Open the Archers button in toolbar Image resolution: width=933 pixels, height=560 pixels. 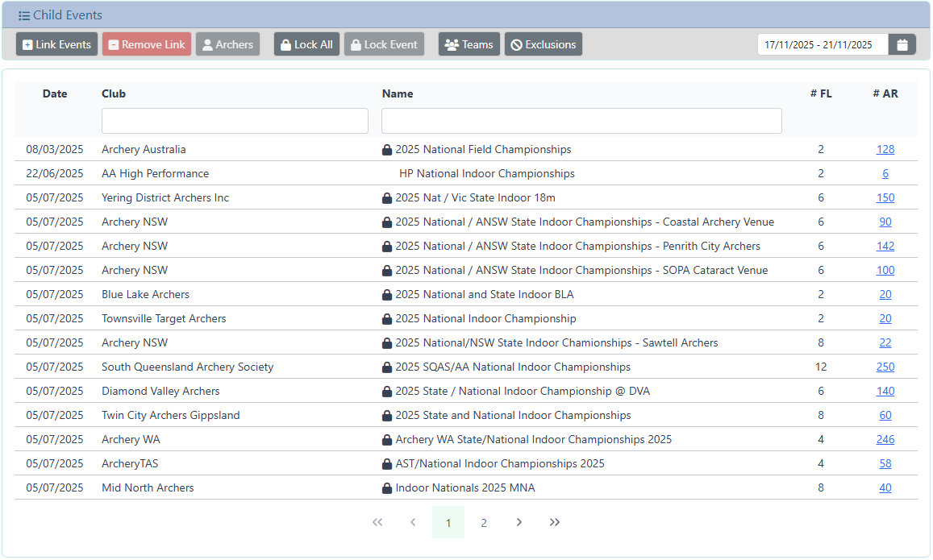pos(227,45)
